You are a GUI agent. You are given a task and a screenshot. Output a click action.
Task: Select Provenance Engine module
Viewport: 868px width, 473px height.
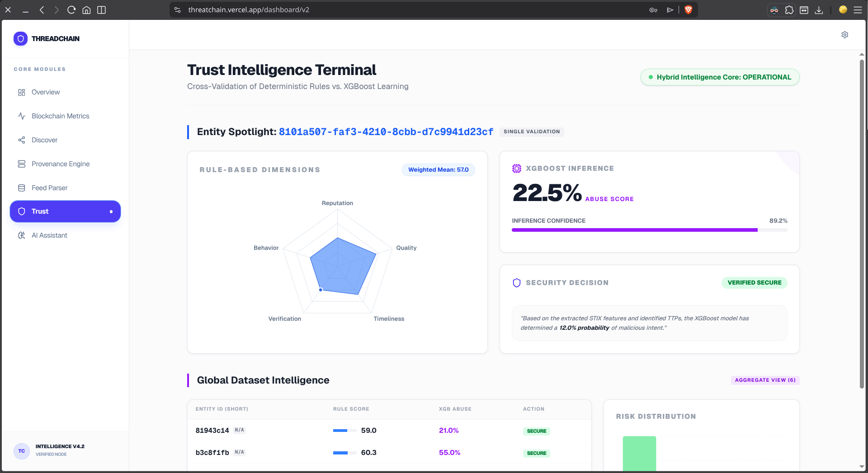[66, 164]
